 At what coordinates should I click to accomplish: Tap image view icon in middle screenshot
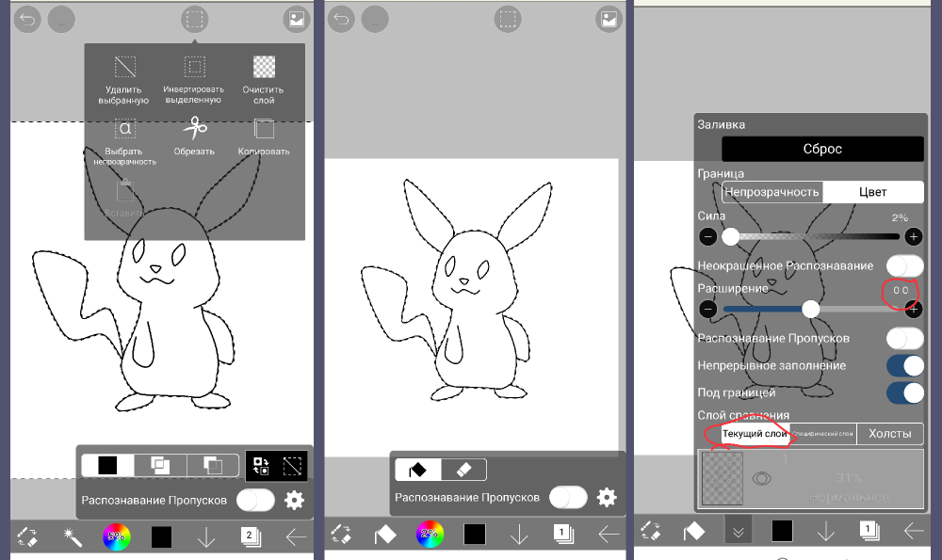(x=609, y=20)
